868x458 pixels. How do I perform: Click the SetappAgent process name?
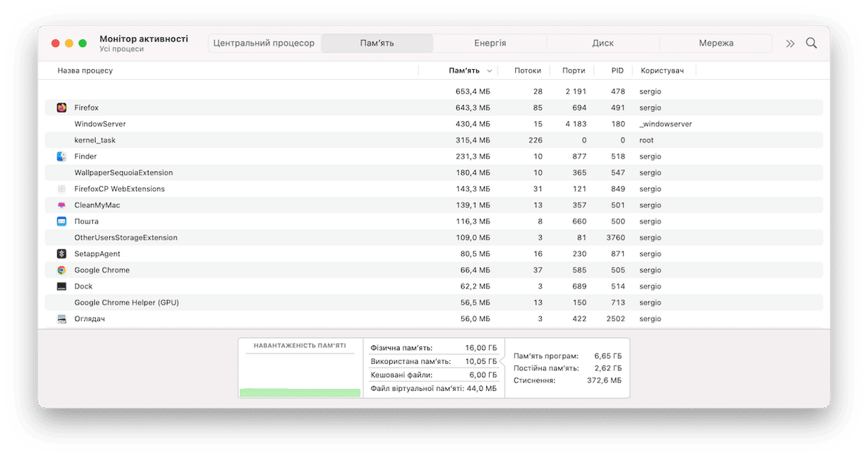coord(97,254)
